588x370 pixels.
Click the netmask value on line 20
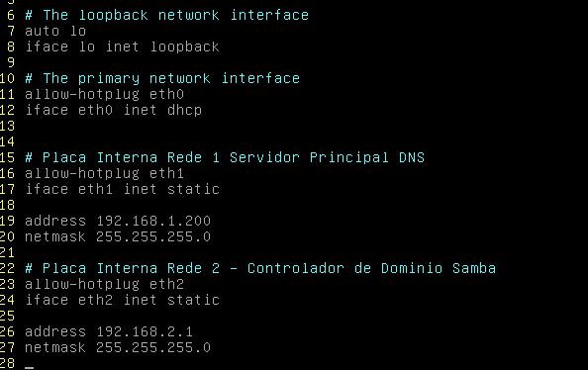click(153, 236)
